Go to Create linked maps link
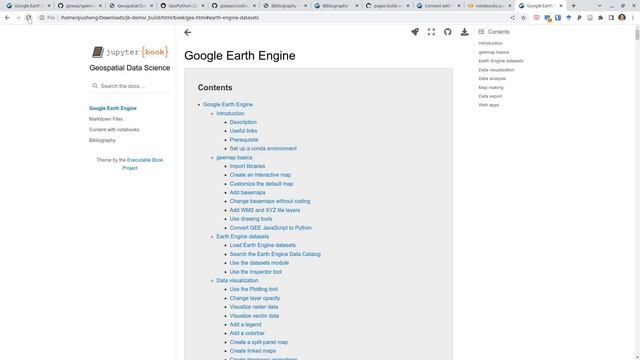This screenshot has width=640, height=360. tap(253, 351)
